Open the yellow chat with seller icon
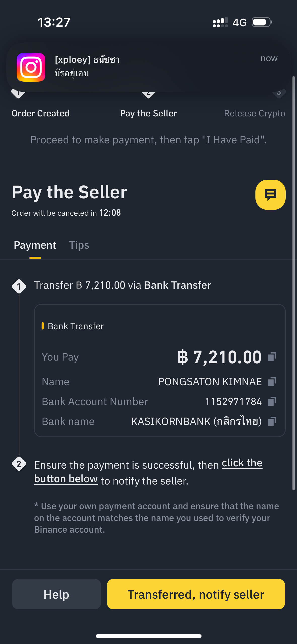 pos(270,195)
